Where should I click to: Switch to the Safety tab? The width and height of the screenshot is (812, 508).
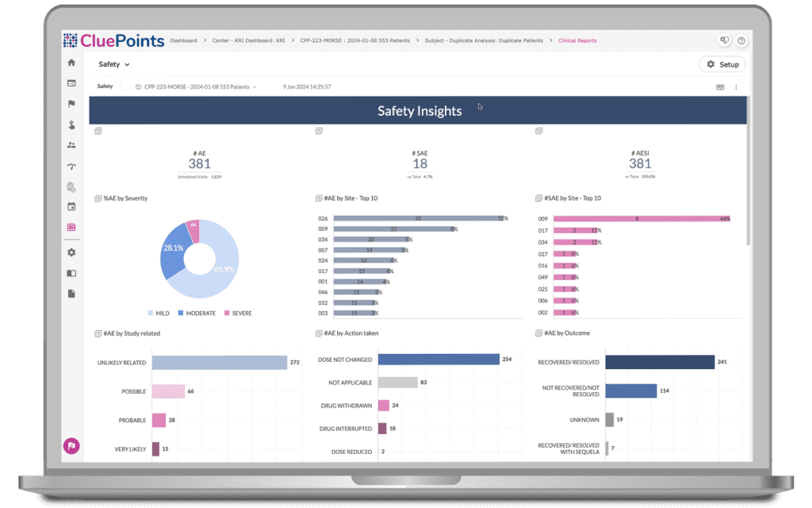pyautogui.click(x=104, y=86)
